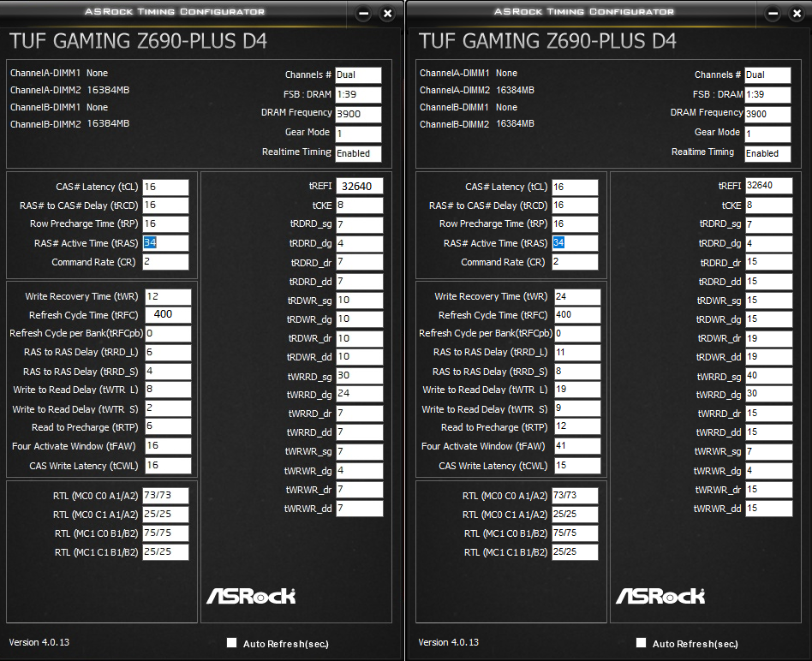812x661 pixels.
Task: Minimize the left Timing Configurator window
Action: [364, 14]
